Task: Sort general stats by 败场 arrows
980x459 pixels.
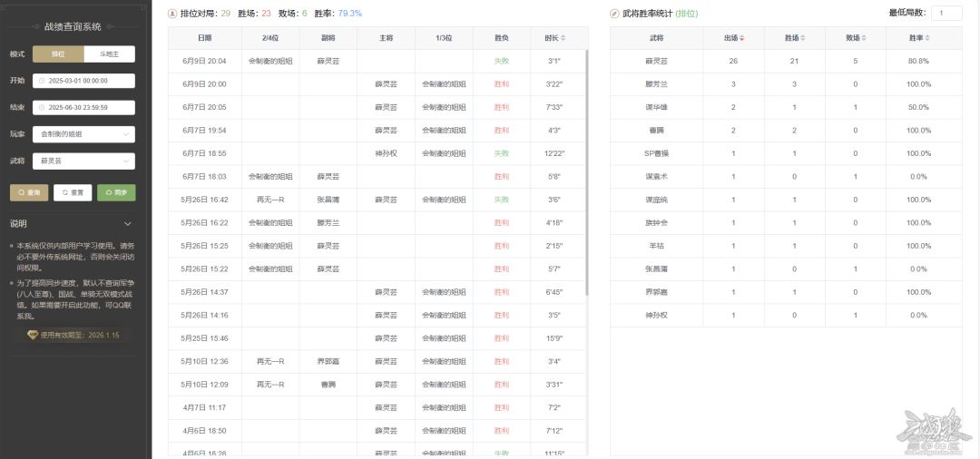Action: [864, 38]
